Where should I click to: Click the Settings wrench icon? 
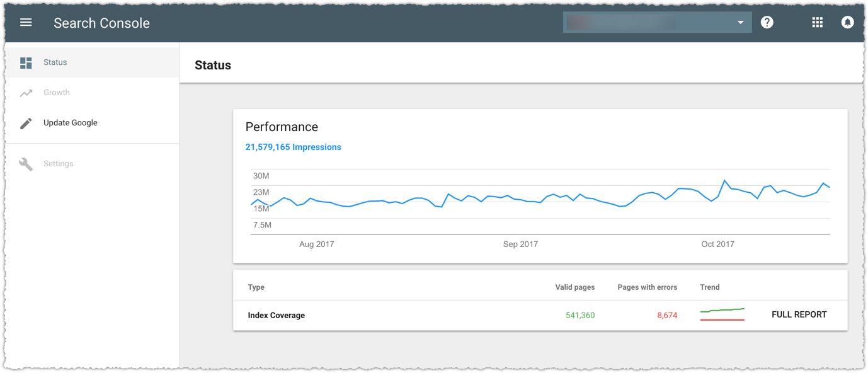tap(26, 164)
